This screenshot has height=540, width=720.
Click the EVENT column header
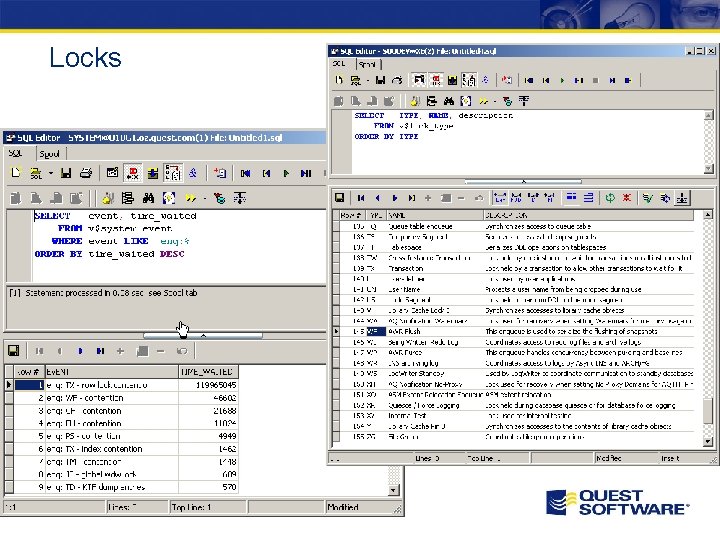[112, 371]
